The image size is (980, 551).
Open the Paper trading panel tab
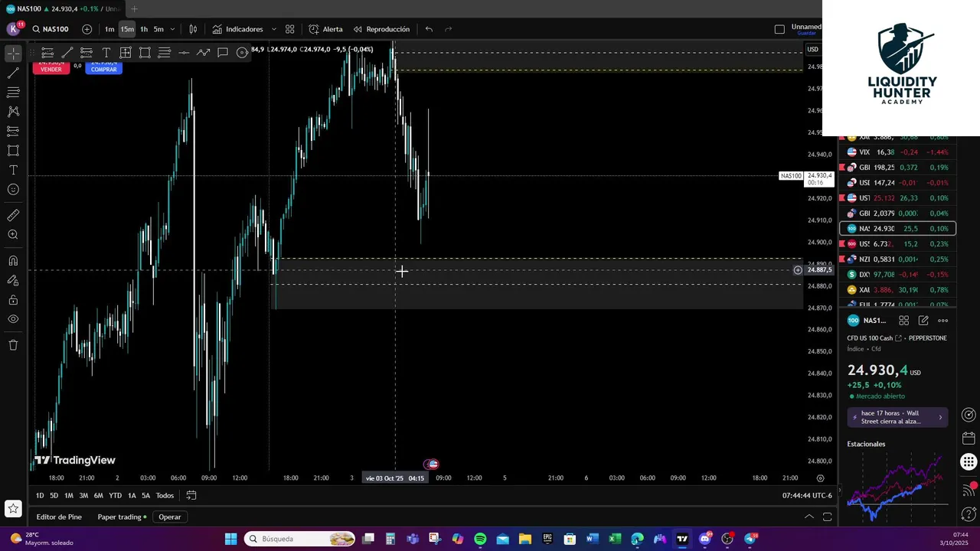(x=122, y=517)
